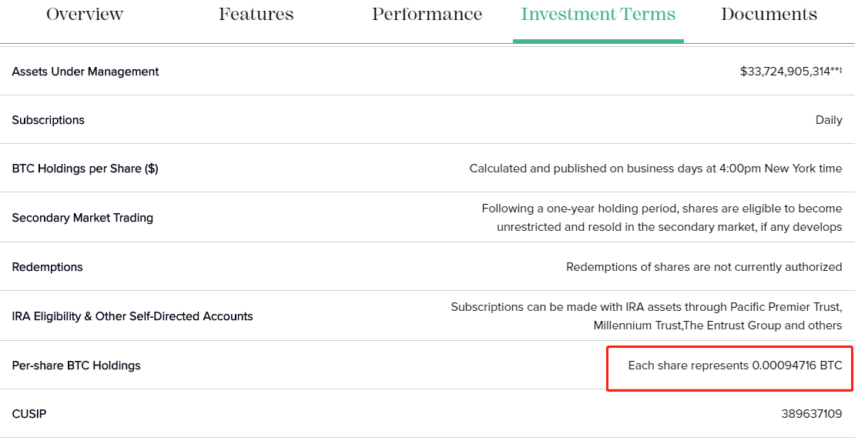Switch to the Features tab
The height and width of the screenshot is (444, 868).
[x=256, y=15]
